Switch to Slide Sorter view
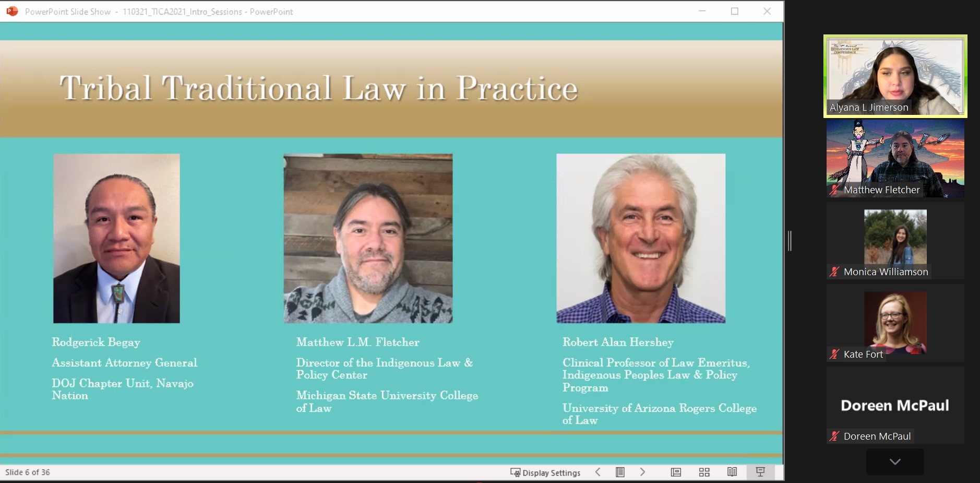The image size is (980, 483). (704, 472)
